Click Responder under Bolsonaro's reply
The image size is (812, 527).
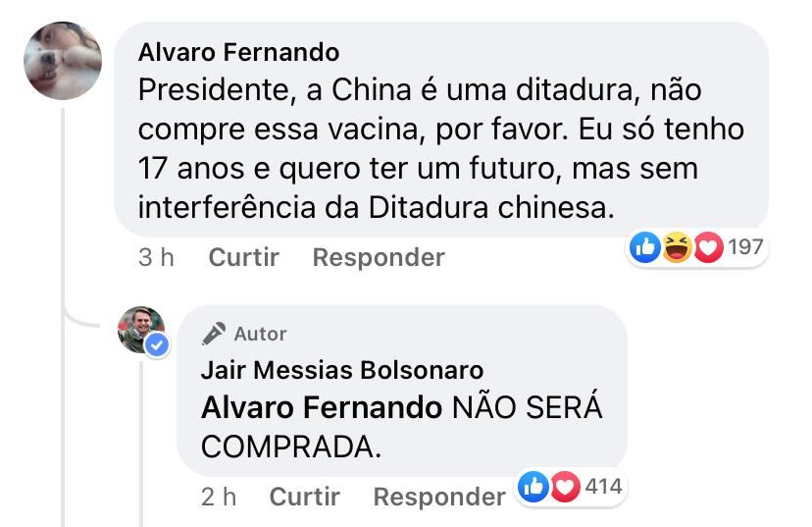tap(439, 497)
